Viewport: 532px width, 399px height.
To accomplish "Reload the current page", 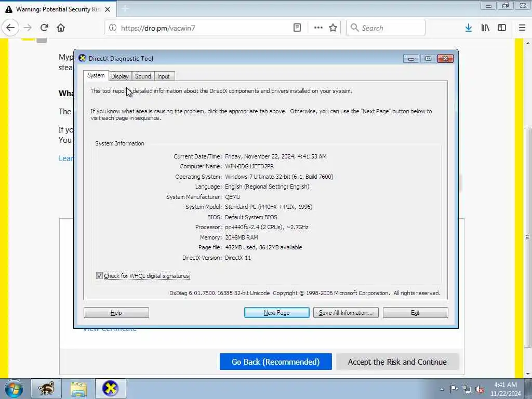I will pos(44,28).
